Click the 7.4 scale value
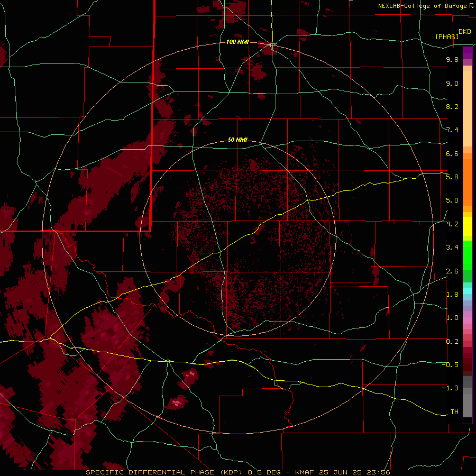 [452, 130]
